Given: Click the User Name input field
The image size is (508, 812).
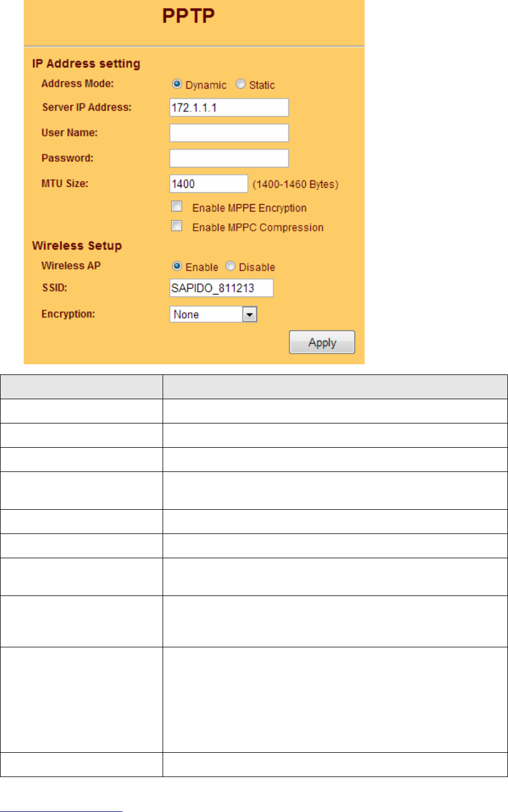Looking at the screenshot, I should coord(229,133).
